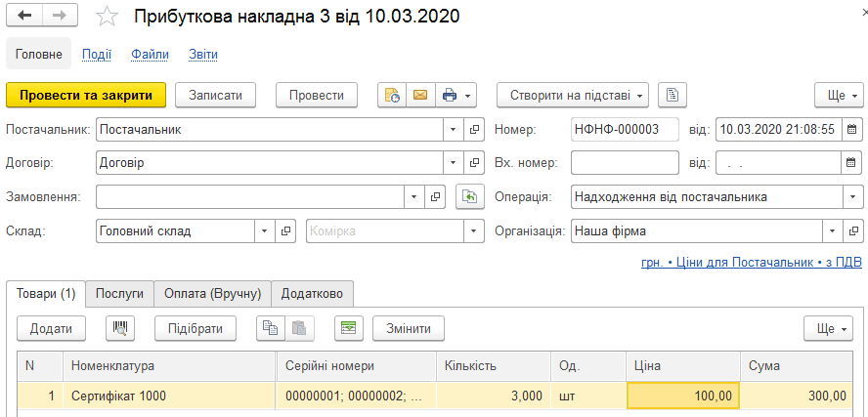Switch to the Послуги tab
This screenshot has height=417, width=868.
pyautogui.click(x=119, y=294)
